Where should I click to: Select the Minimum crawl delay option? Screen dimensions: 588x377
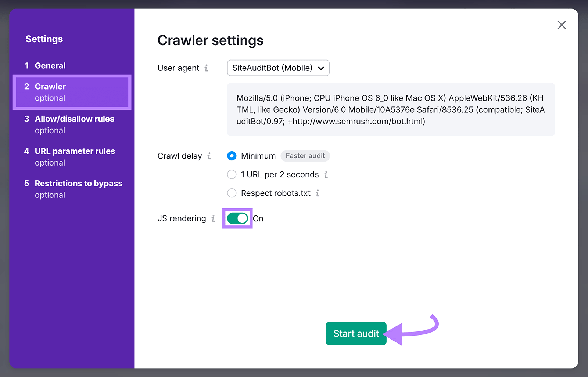(x=232, y=156)
